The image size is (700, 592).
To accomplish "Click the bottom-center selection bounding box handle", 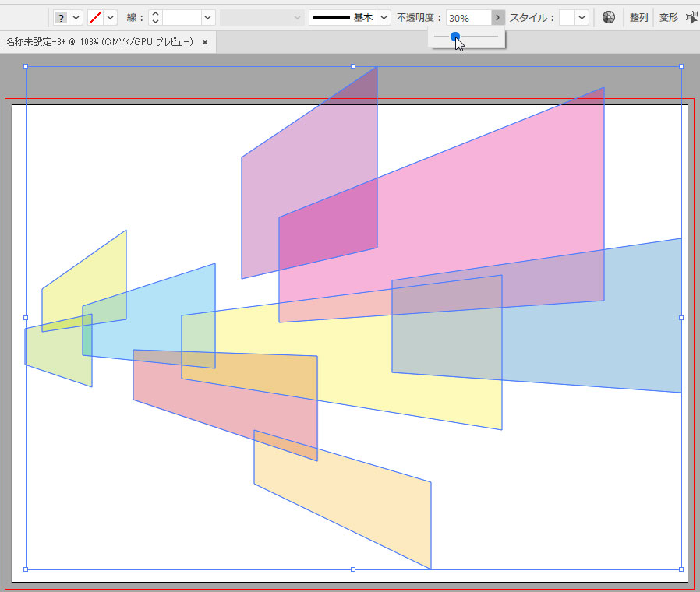I will [x=353, y=569].
